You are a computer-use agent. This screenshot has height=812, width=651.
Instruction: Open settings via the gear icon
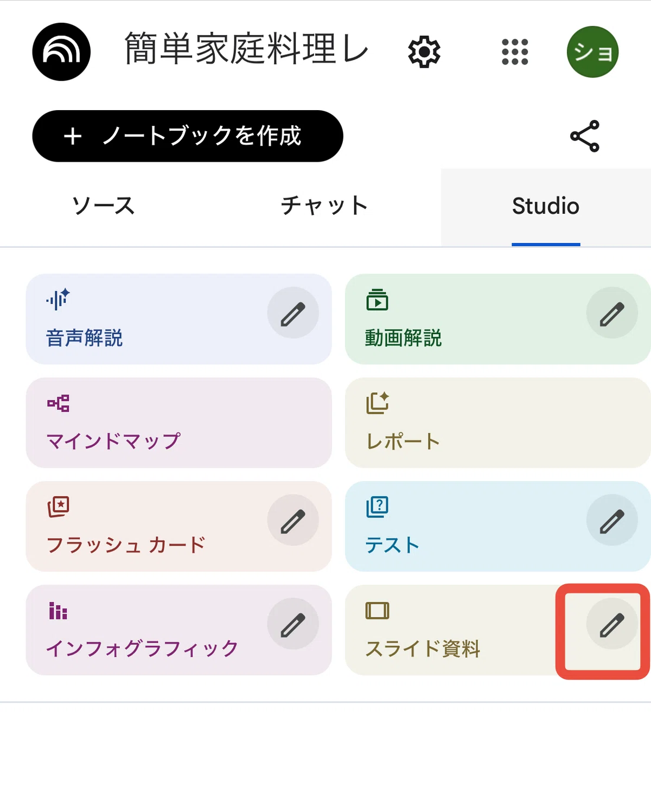[x=424, y=52]
